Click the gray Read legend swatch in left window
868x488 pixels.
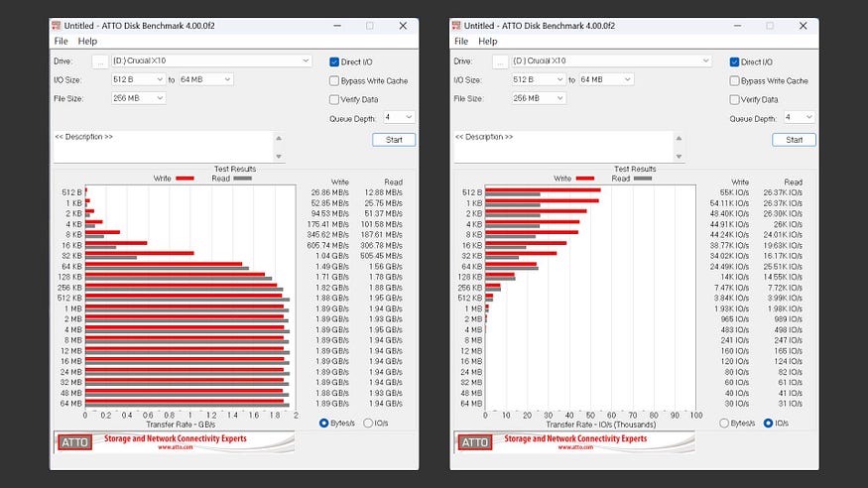coord(242,179)
